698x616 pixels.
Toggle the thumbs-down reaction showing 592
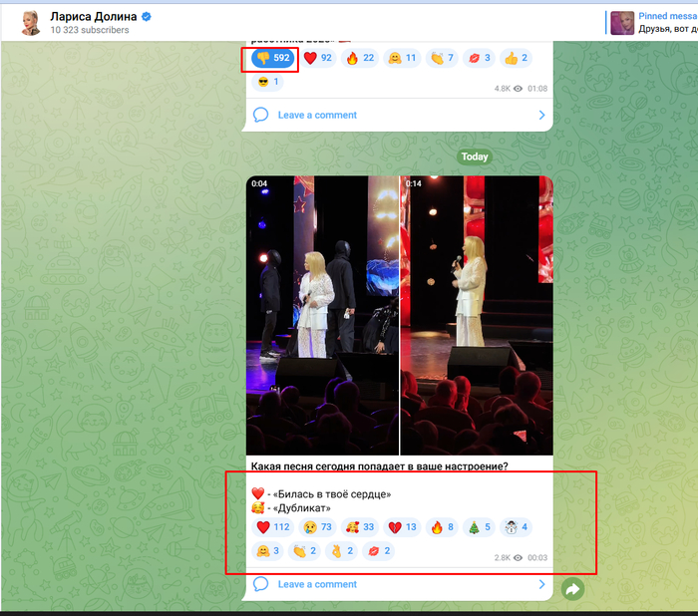point(271,58)
